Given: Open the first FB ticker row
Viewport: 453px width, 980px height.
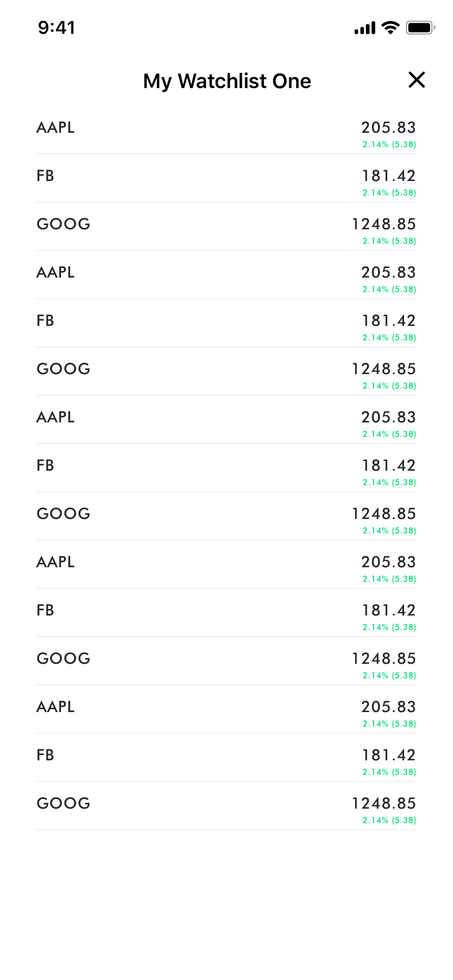Looking at the screenshot, I should (x=45, y=176).
